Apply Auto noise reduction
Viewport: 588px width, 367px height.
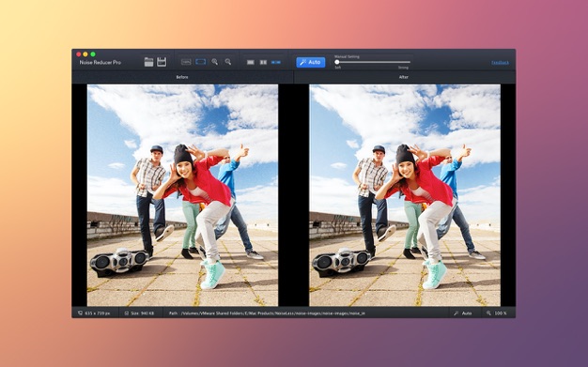tap(311, 62)
